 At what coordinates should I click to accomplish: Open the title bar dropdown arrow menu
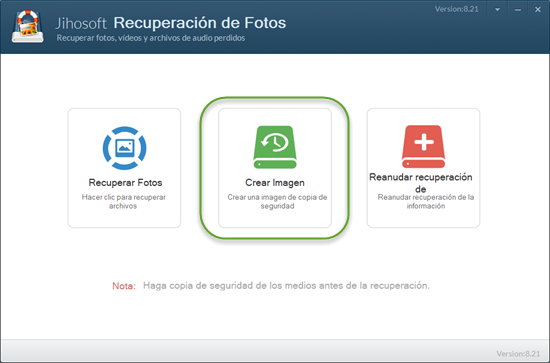497,10
